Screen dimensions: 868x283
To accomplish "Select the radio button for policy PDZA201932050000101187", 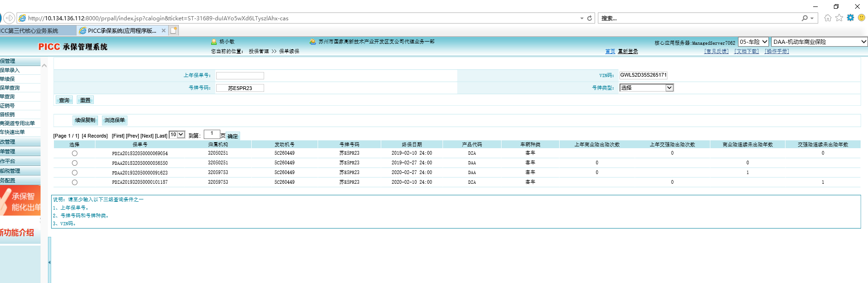I will coord(75,182).
